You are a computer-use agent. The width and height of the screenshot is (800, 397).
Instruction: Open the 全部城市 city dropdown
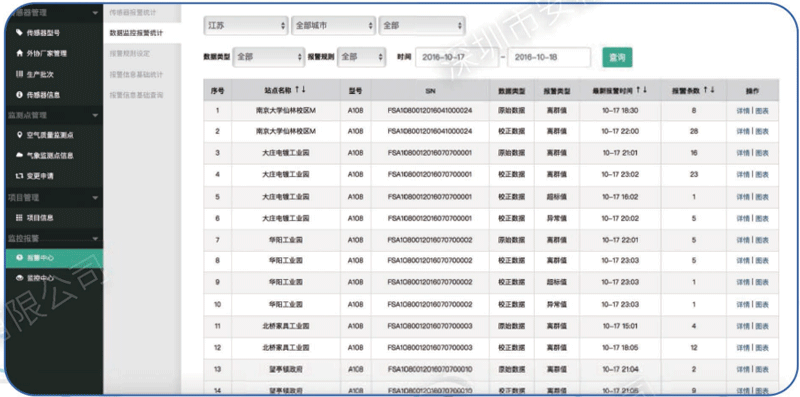(333, 26)
